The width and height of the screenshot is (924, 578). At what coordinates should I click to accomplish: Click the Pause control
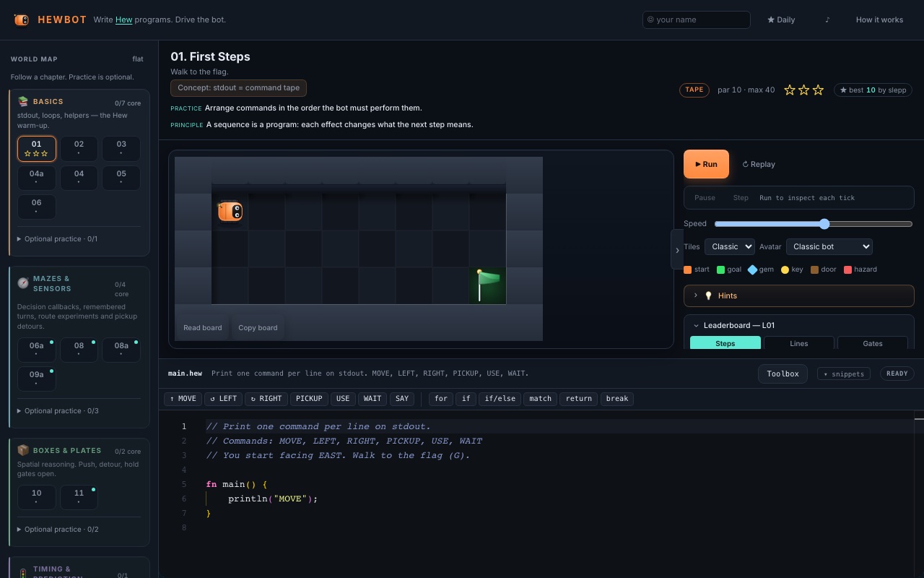[x=705, y=198]
